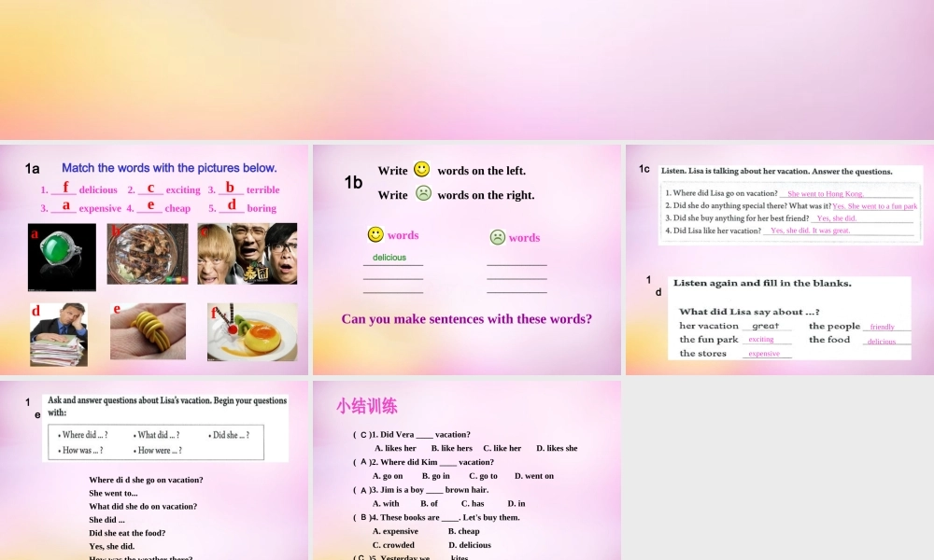934x560 pixels.
Task: Click the "Listen again and fill in the blanks" title
Action: tap(762, 283)
